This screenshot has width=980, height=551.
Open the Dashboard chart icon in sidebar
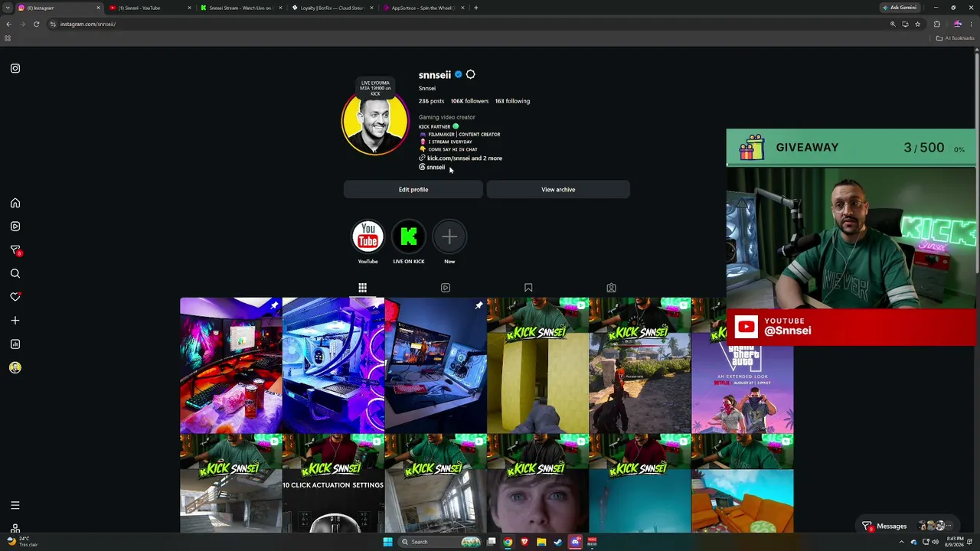(15, 344)
